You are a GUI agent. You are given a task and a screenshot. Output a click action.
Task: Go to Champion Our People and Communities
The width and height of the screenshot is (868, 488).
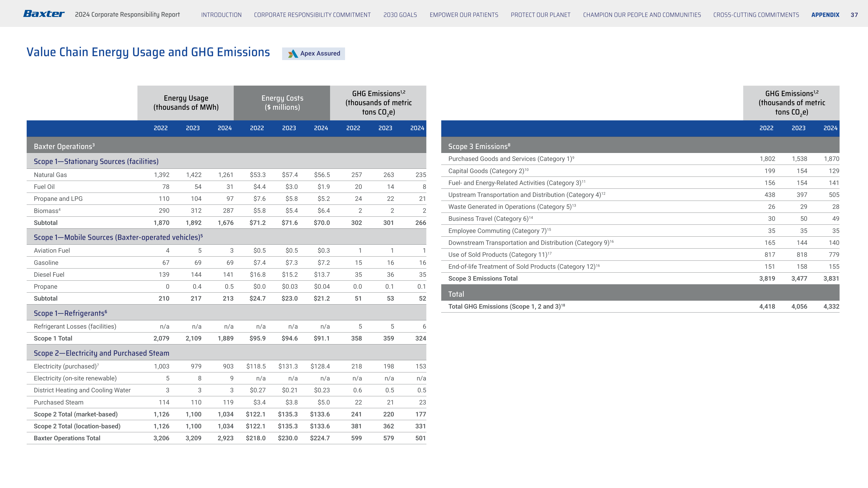(x=642, y=15)
